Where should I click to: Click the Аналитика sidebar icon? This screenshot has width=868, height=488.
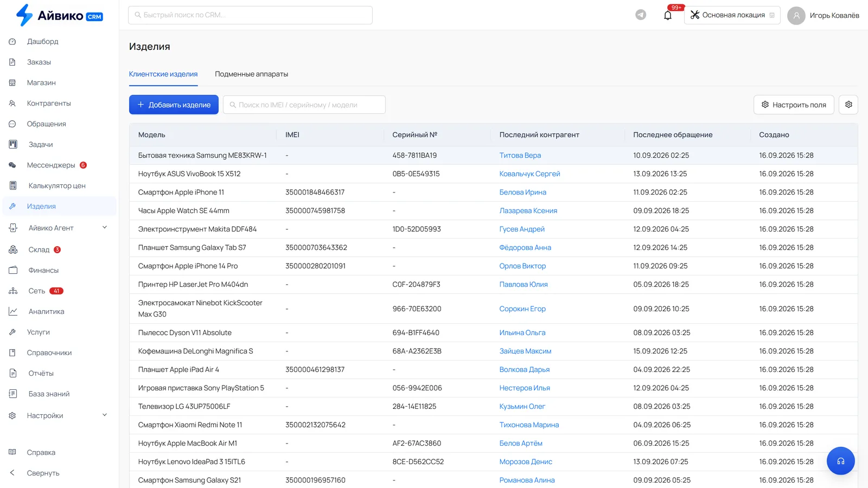coord(13,311)
